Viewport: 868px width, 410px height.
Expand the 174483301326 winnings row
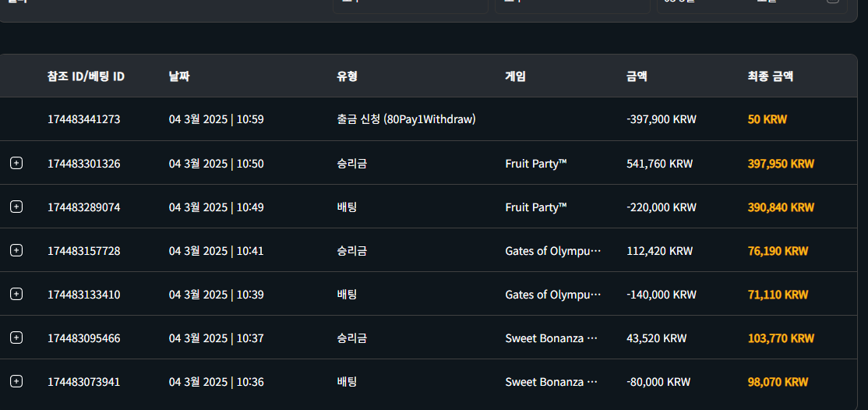(x=16, y=163)
